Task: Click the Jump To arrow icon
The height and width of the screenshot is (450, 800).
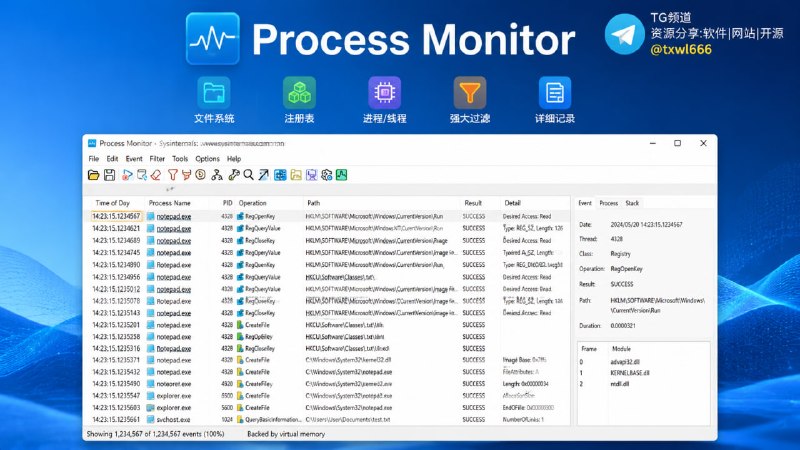Action: (x=263, y=175)
